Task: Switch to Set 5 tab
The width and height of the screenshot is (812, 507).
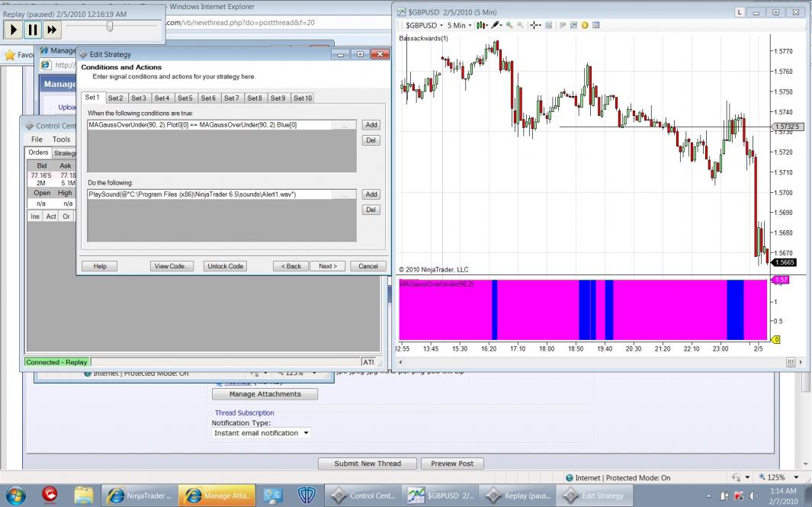Action: (x=185, y=98)
